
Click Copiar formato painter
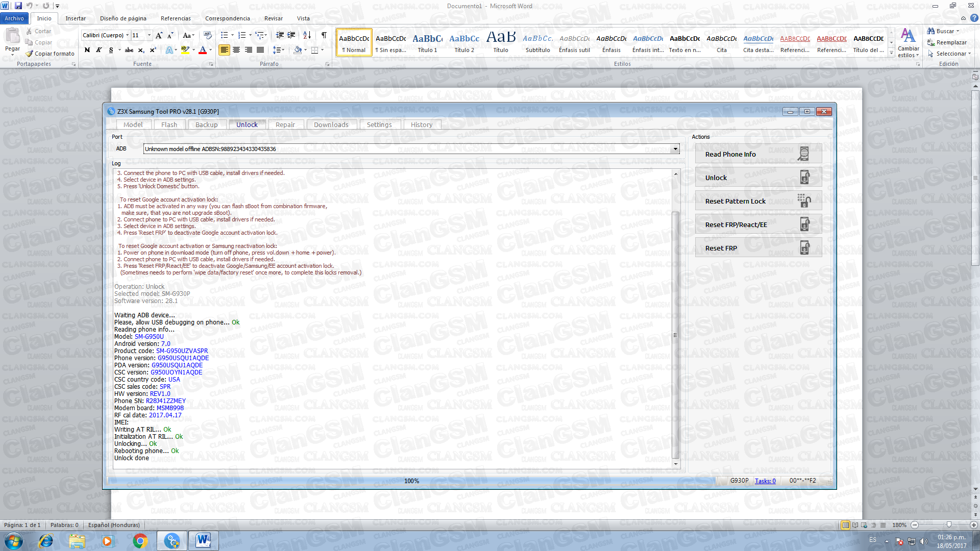50,54
